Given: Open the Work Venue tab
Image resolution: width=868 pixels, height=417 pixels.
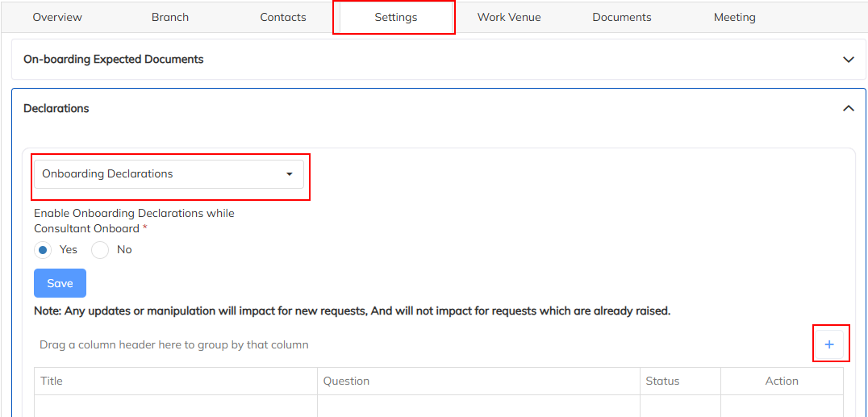Looking at the screenshot, I should (x=509, y=17).
